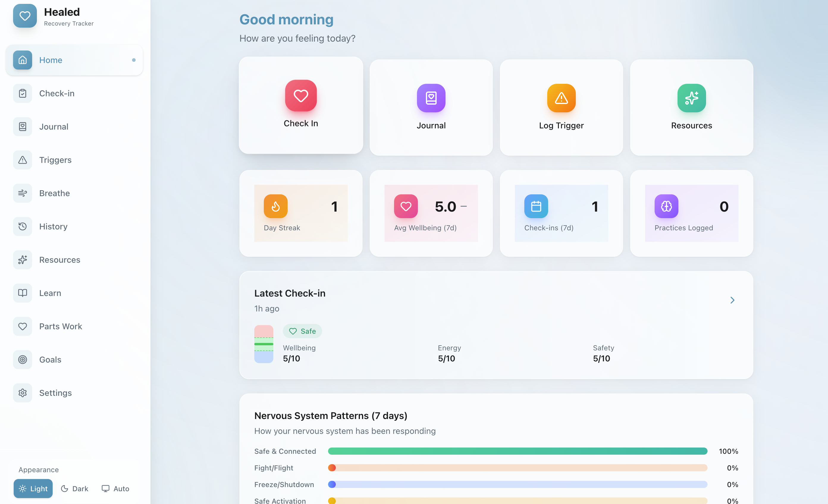Click the green Resources sparkle card icon
Screen dimensions: 828x504
click(691, 98)
